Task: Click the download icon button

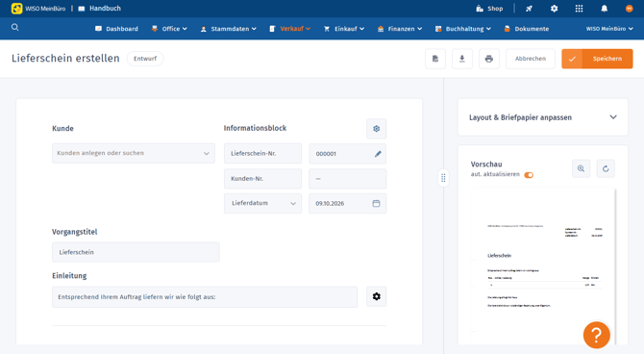Action: 462,59
